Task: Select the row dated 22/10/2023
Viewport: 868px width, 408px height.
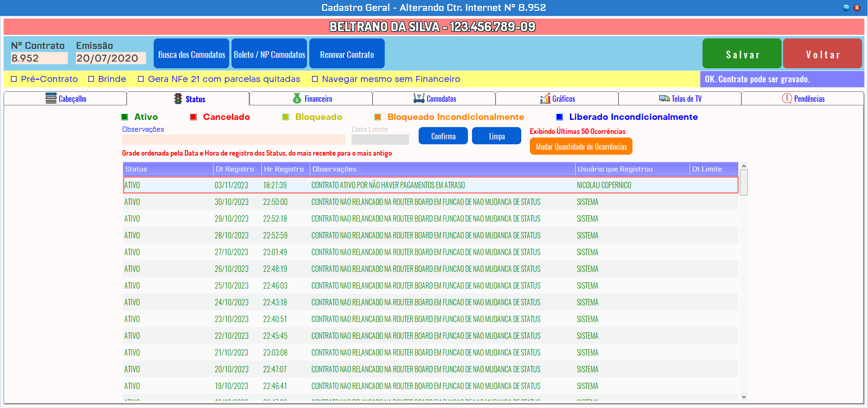Action: [430, 336]
